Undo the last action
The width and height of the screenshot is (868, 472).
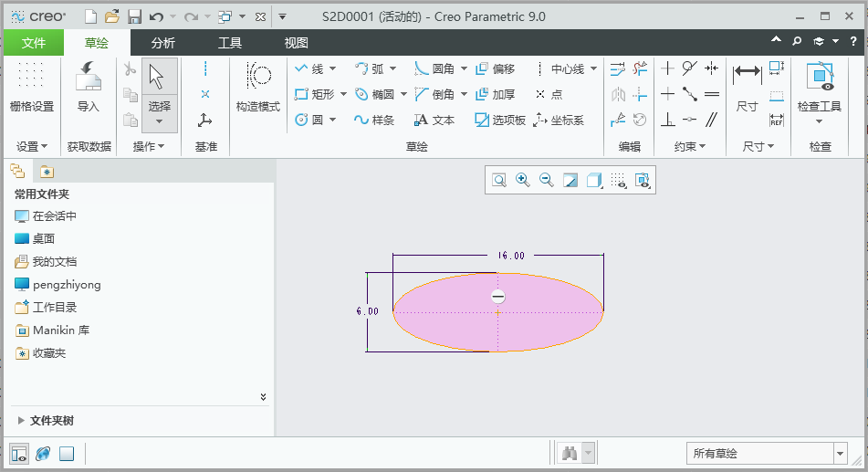157,16
